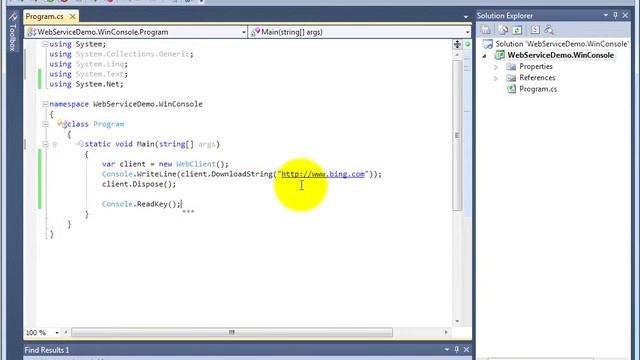Click "var client = new WebClient();" line
Screen dimensions: 640x360
point(165,164)
